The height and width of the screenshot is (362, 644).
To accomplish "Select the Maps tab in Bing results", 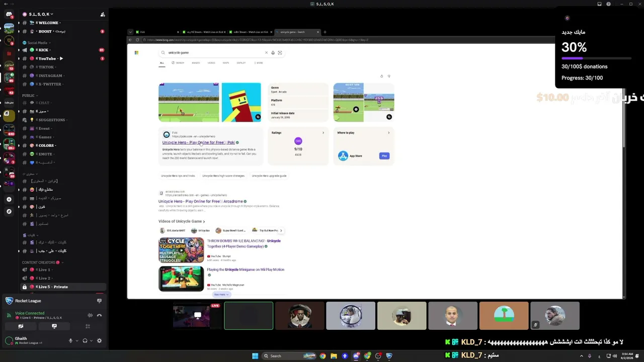I will click(226, 63).
